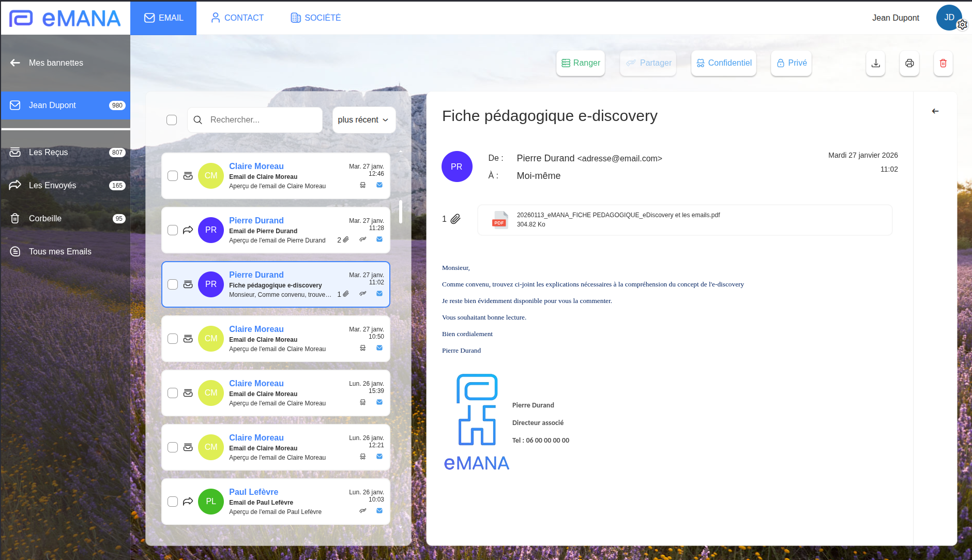Click the search magnifier in the email list

198,119
